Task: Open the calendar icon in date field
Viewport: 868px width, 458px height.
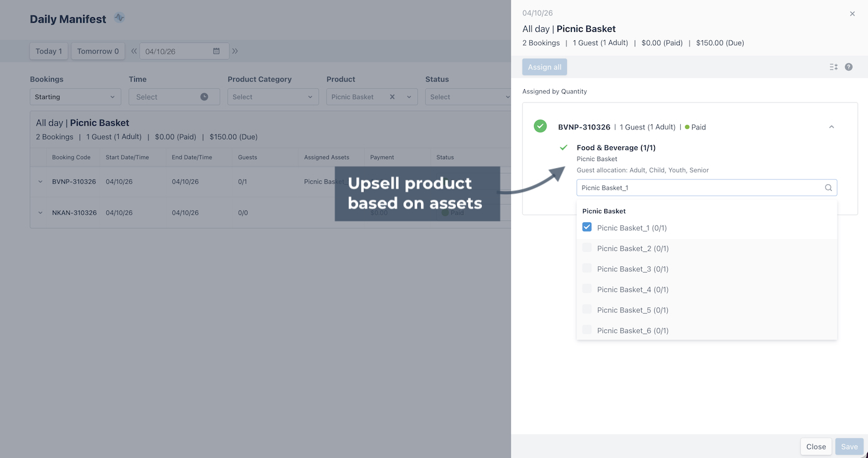Action: coord(216,51)
